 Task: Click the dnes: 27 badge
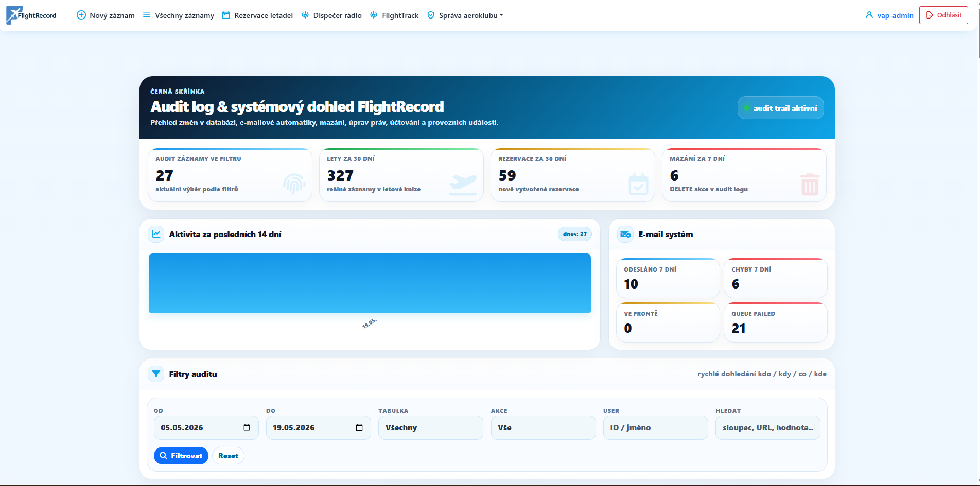tap(575, 234)
